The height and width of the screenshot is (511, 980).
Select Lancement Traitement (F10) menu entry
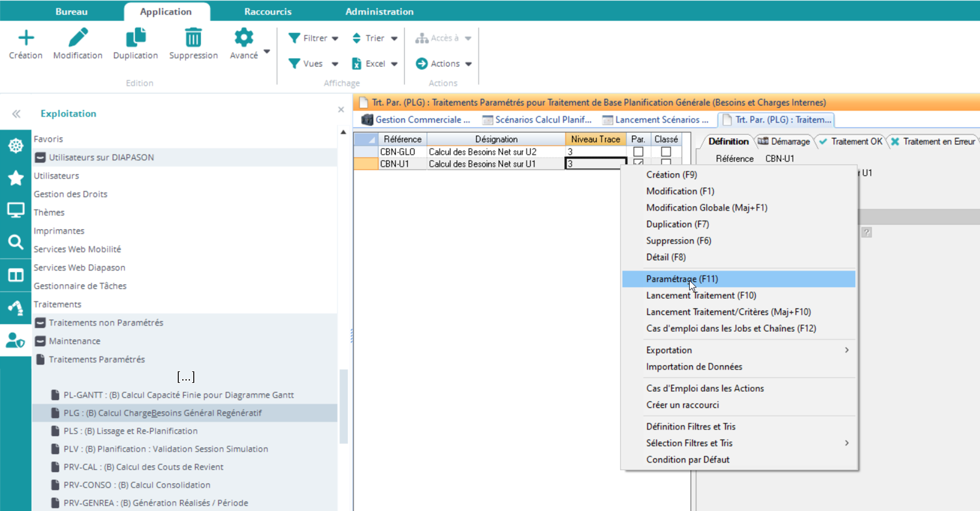(x=701, y=295)
